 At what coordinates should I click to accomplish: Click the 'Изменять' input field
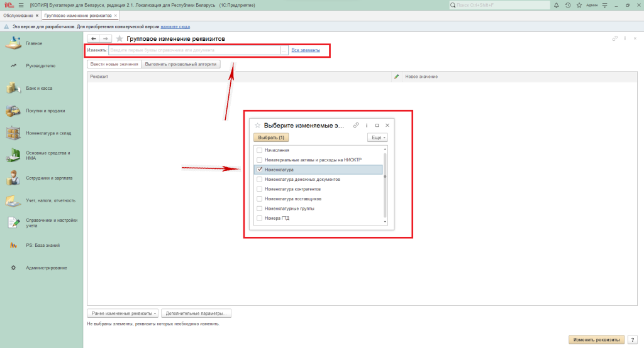194,50
